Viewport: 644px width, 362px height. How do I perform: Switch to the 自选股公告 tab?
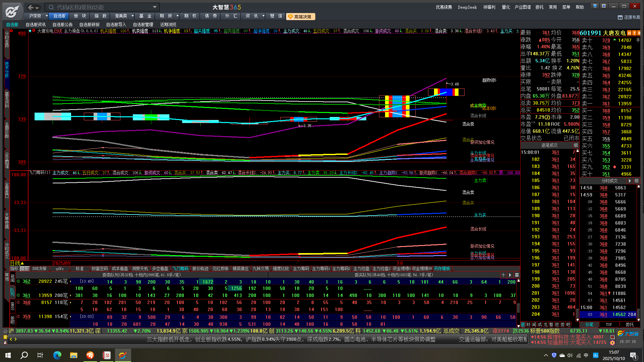pyautogui.click(x=62, y=24)
